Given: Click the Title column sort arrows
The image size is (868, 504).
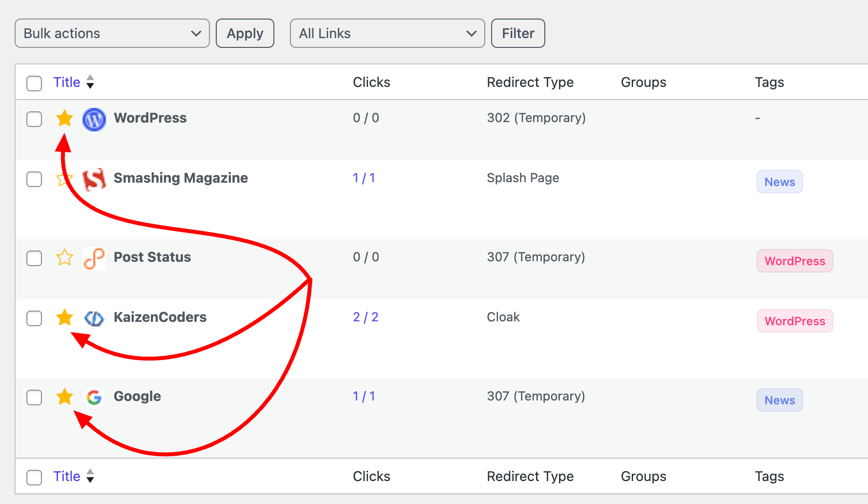Looking at the screenshot, I should coord(91,82).
